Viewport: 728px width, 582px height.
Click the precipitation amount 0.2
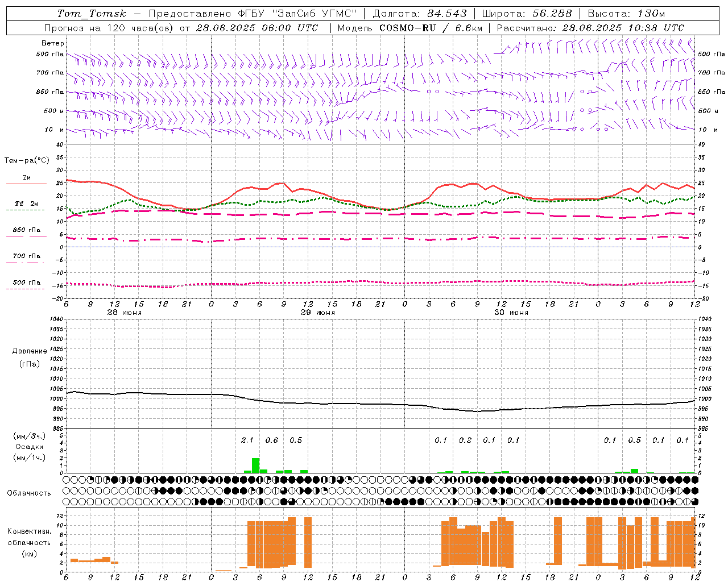click(465, 440)
